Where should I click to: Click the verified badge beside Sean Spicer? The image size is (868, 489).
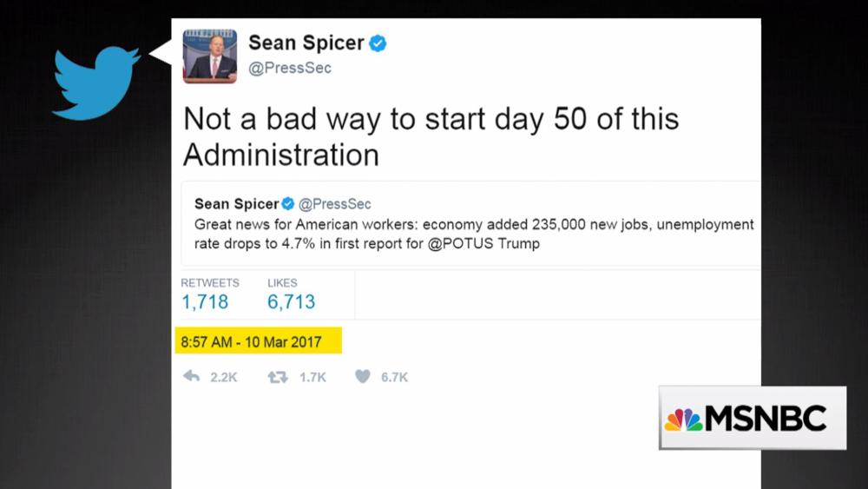tap(378, 43)
